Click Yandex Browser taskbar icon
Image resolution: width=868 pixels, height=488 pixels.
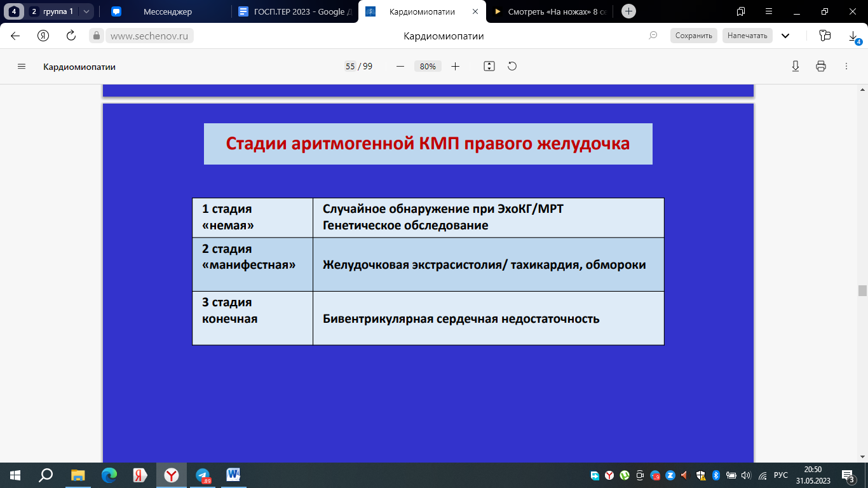tap(172, 475)
